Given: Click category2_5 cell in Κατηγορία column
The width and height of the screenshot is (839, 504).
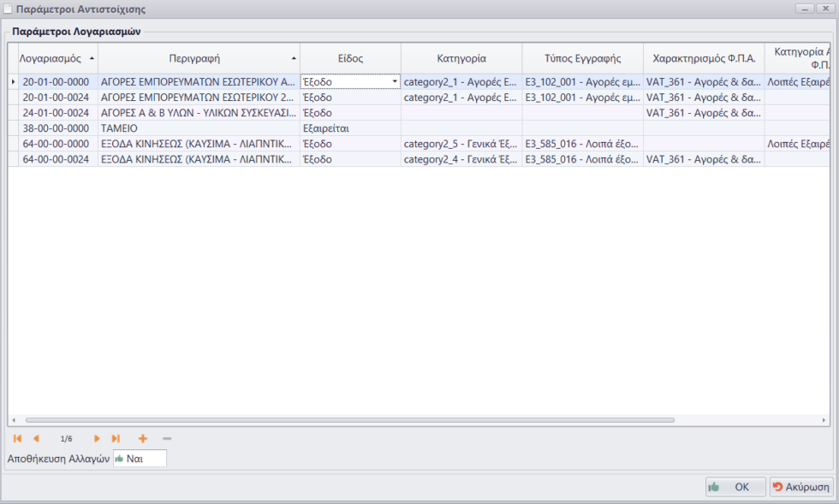Looking at the screenshot, I should [461, 144].
